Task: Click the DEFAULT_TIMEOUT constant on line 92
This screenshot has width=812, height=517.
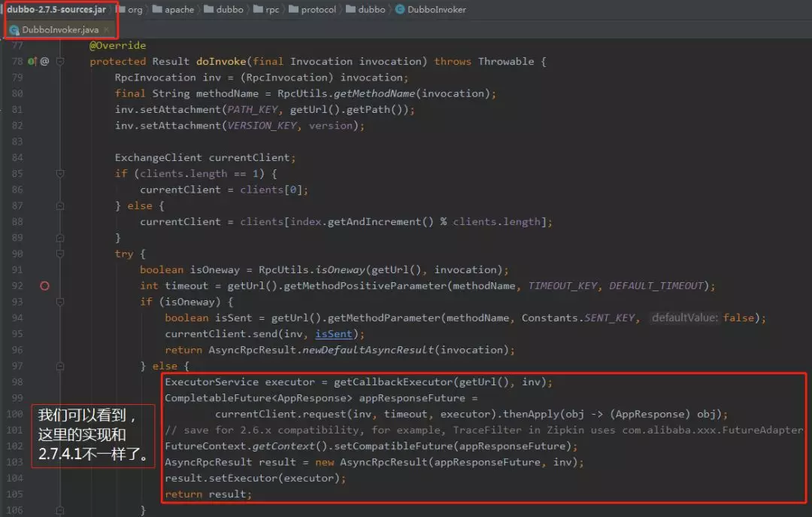Action: click(x=656, y=286)
